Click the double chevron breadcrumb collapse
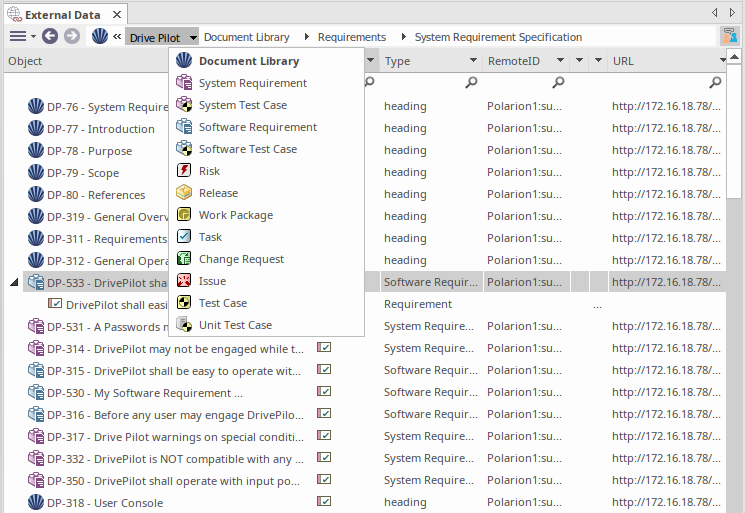745x513 pixels. (117, 36)
